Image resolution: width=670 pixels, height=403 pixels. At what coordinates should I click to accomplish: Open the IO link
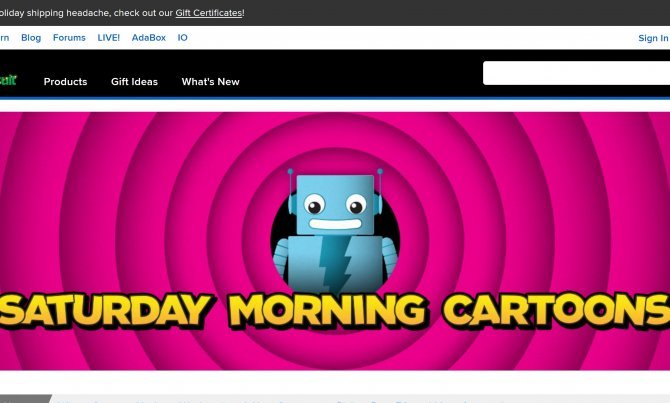[x=182, y=38]
